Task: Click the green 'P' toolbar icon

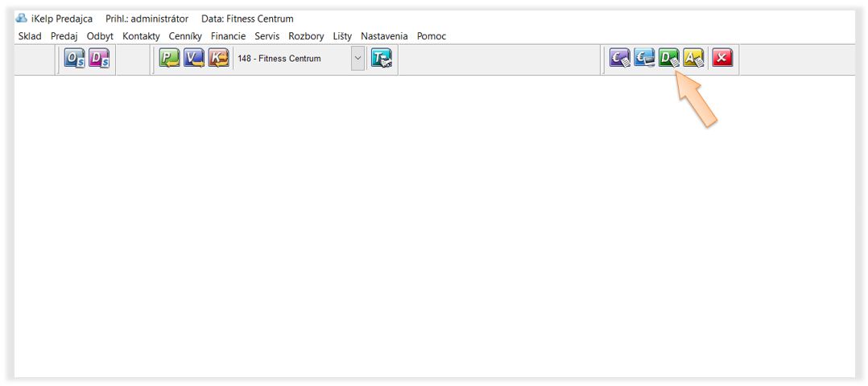Action: (x=169, y=59)
